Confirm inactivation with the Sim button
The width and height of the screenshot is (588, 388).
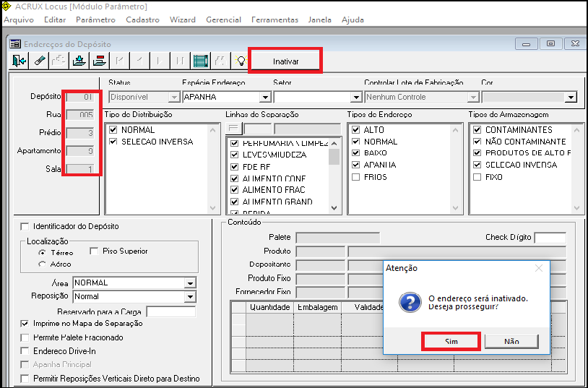[451, 342]
